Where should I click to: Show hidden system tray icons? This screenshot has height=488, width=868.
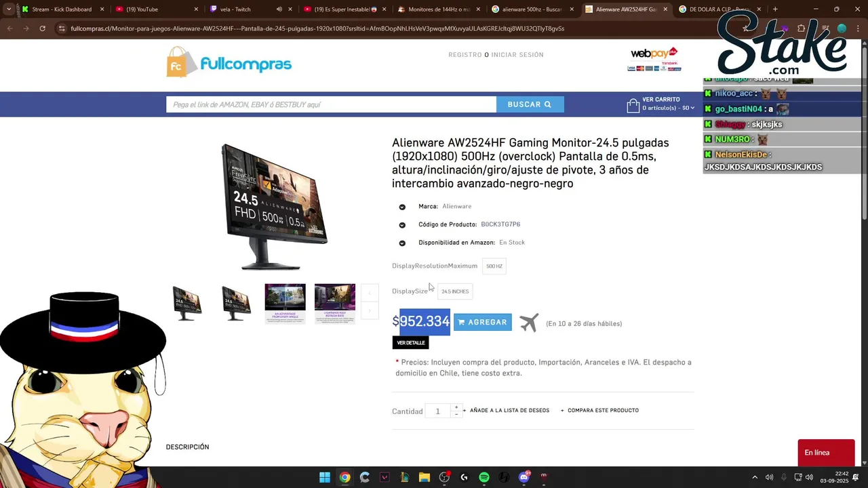coord(755,477)
